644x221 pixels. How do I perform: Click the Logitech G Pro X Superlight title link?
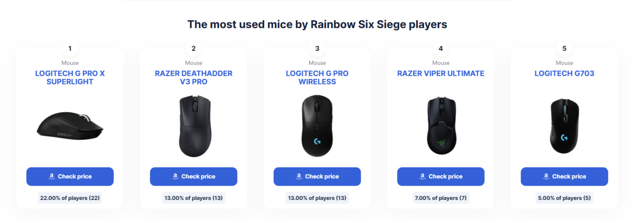tap(70, 77)
